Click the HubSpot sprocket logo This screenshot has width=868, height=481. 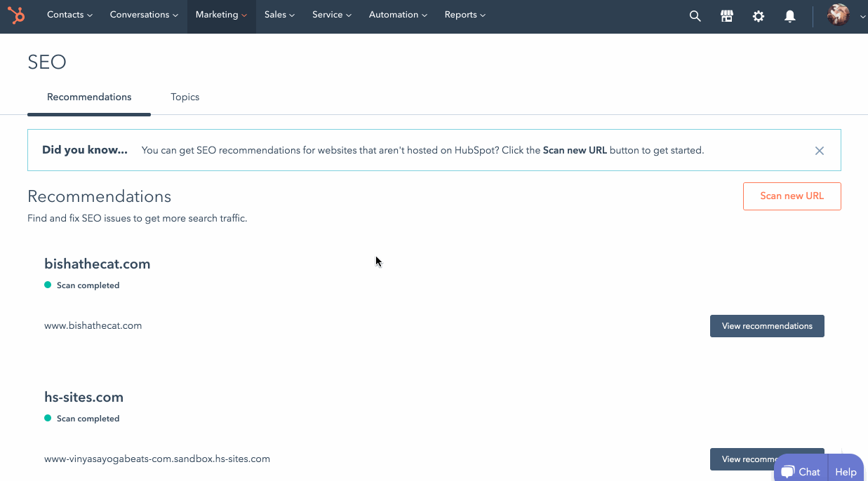(x=16, y=15)
